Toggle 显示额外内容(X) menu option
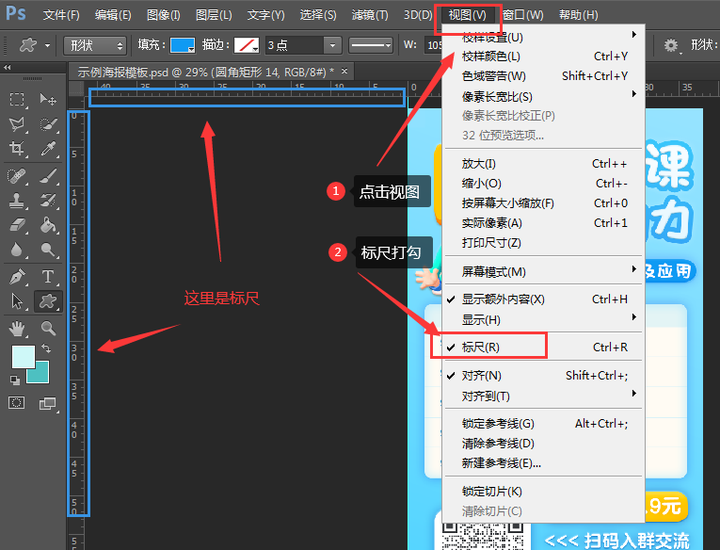The height and width of the screenshot is (550, 720). point(543,299)
